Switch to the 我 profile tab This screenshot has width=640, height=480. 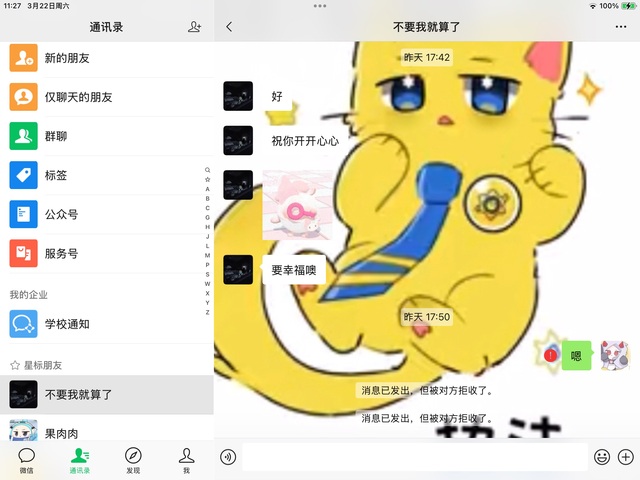186,461
